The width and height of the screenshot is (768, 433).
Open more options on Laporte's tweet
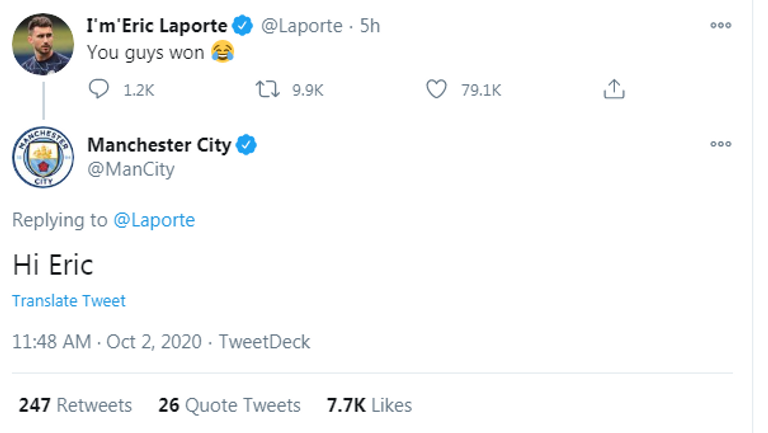(x=720, y=26)
